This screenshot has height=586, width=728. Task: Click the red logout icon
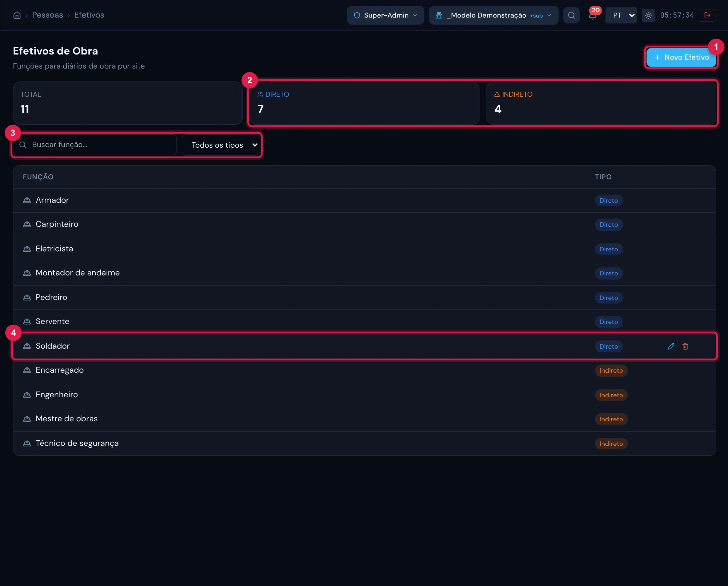pyautogui.click(x=707, y=15)
